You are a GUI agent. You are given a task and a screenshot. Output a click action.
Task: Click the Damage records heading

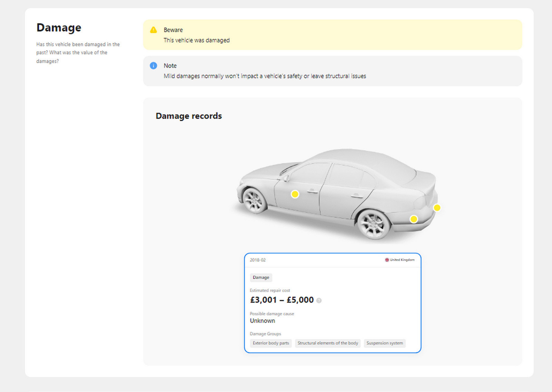click(x=189, y=116)
